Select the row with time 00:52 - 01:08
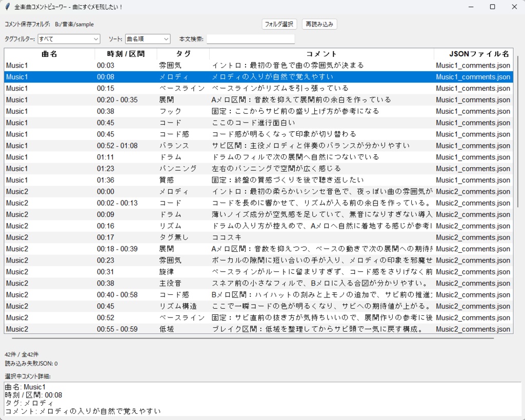 tap(258, 146)
